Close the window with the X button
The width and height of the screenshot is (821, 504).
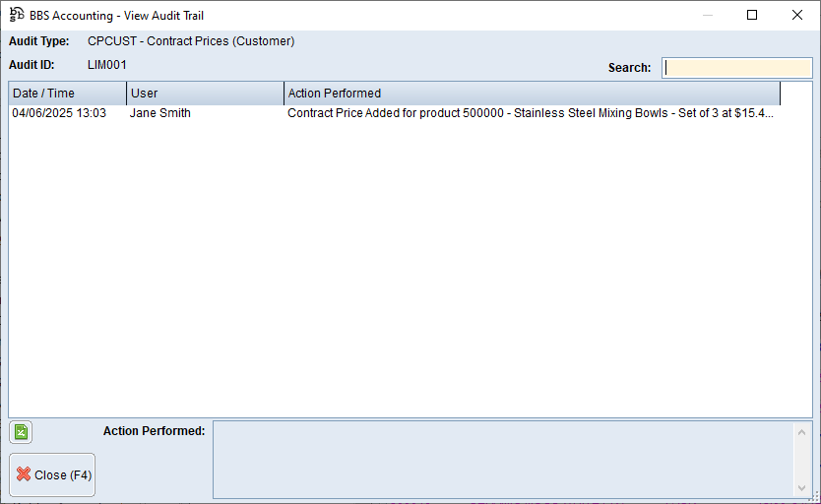pyautogui.click(x=797, y=15)
